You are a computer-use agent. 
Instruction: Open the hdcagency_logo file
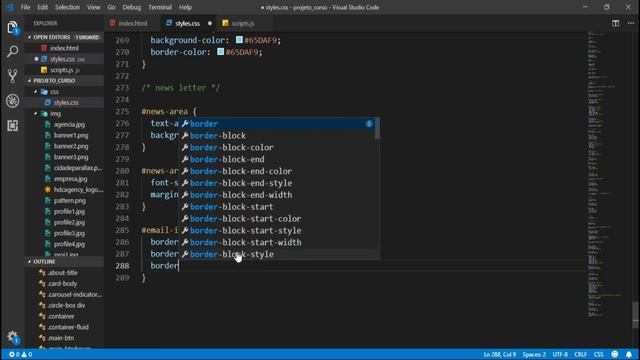coord(64,190)
